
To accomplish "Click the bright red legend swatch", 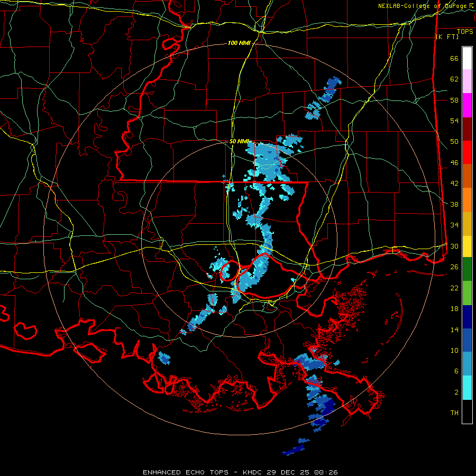I will 467,153.
